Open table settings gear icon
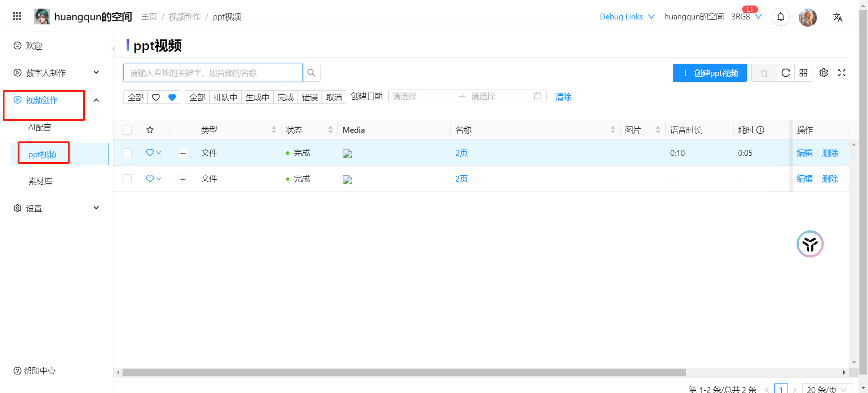The image size is (868, 393). tap(824, 73)
